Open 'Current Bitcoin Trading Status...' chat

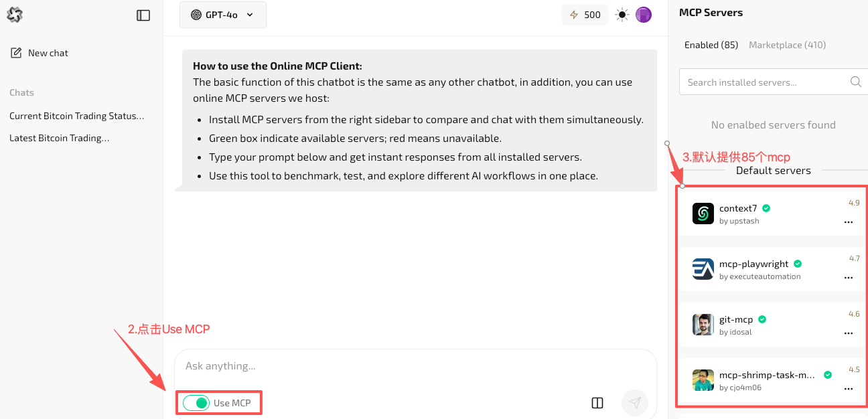[77, 116]
